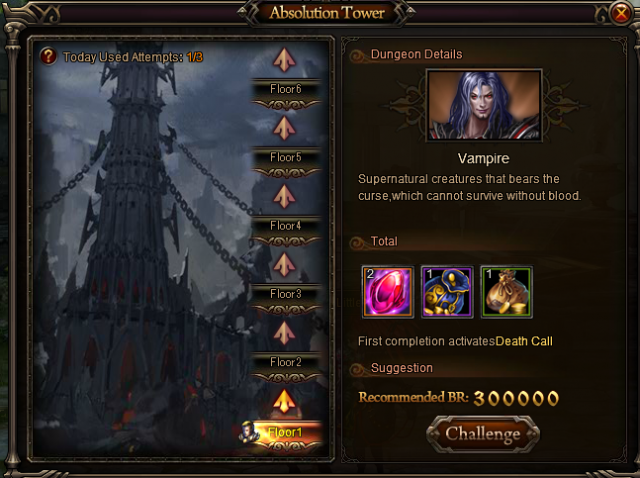Click the blue gold armor reward icon
Viewport: 640px width, 478px height.
[447, 291]
